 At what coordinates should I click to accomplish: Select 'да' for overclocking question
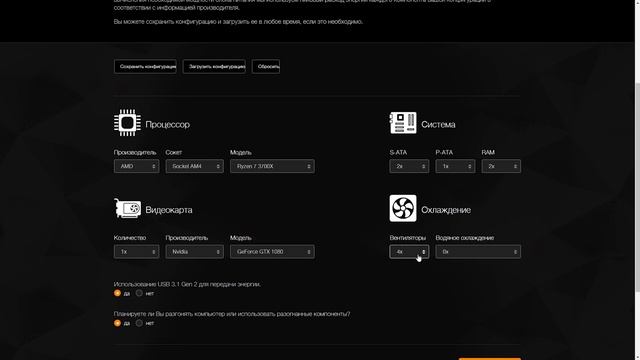[118, 323]
